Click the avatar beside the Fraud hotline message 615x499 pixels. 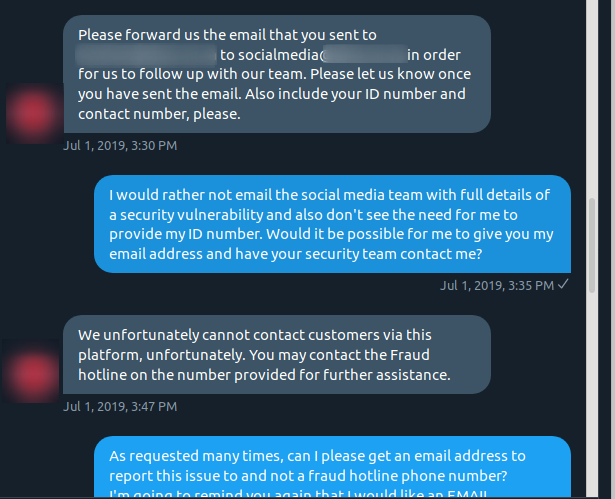[31, 372]
